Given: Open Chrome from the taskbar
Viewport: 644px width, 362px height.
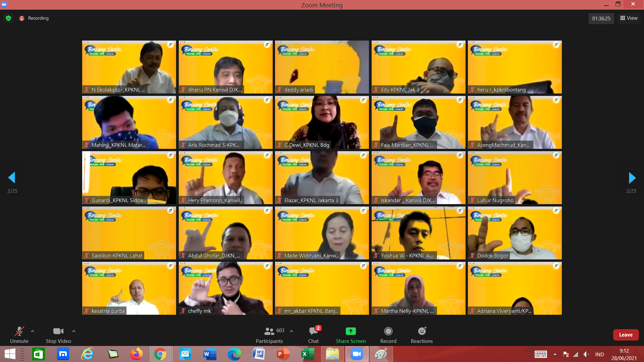Looking at the screenshot, I should [160, 354].
